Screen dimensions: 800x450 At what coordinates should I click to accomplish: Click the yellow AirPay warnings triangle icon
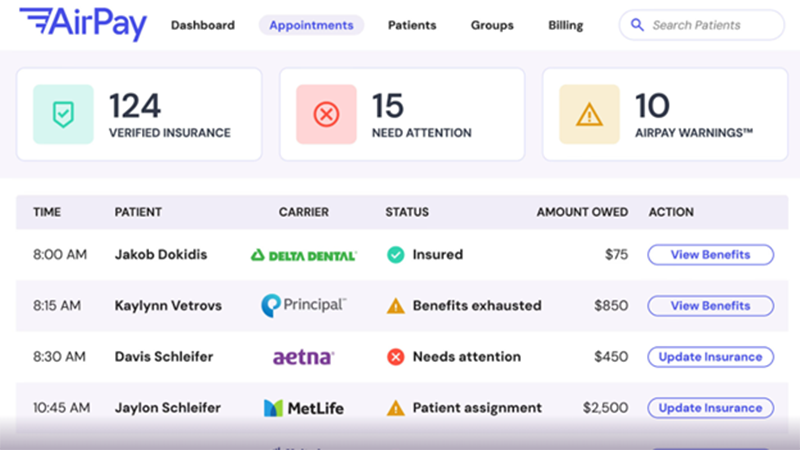point(589,115)
